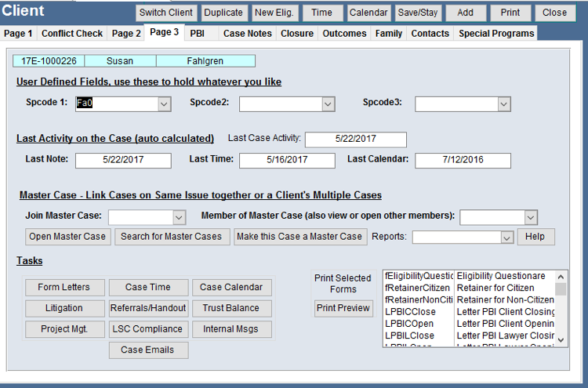
Task: Expand the Spcode 1 dropdown
Action: (164, 103)
